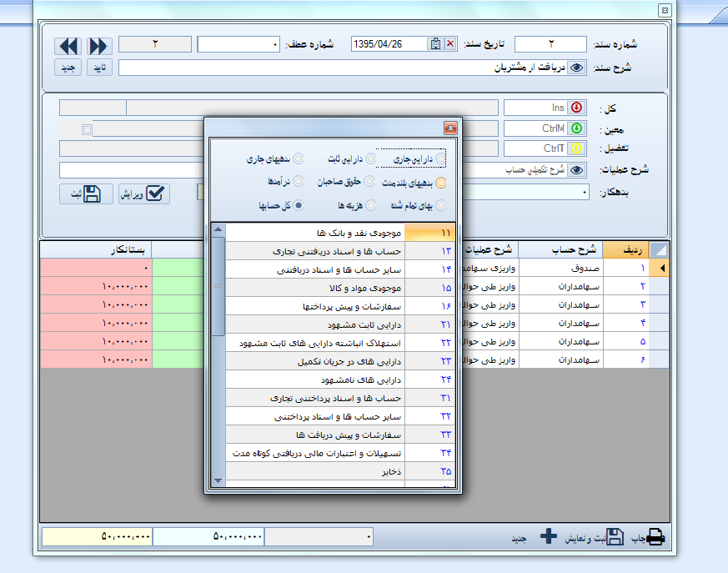Select the حقوق صاحبان radio button
728x573 pixels.
point(369,181)
